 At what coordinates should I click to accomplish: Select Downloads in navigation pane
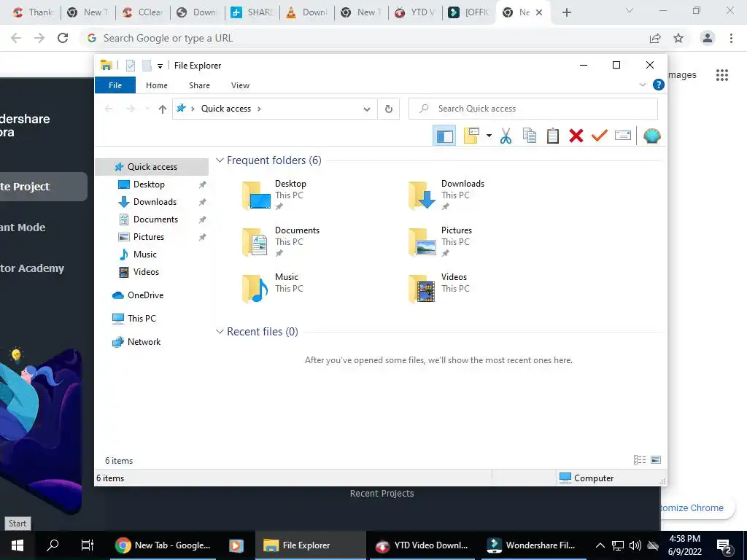pyautogui.click(x=155, y=202)
